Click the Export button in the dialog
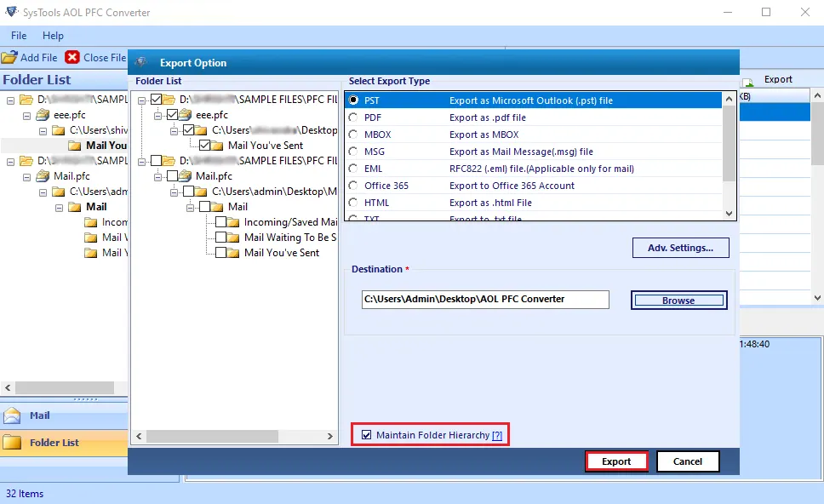This screenshot has height=504, width=824. 616,461
